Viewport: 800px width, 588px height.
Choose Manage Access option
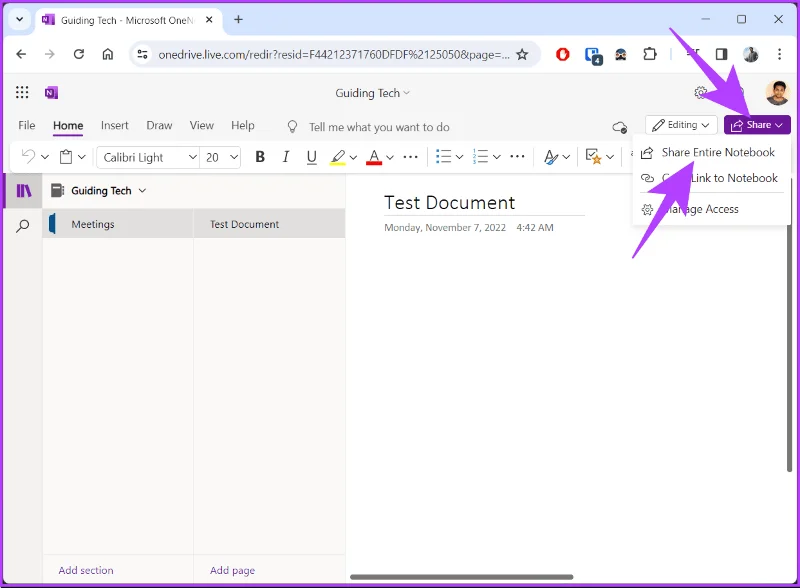tap(711, 209)
